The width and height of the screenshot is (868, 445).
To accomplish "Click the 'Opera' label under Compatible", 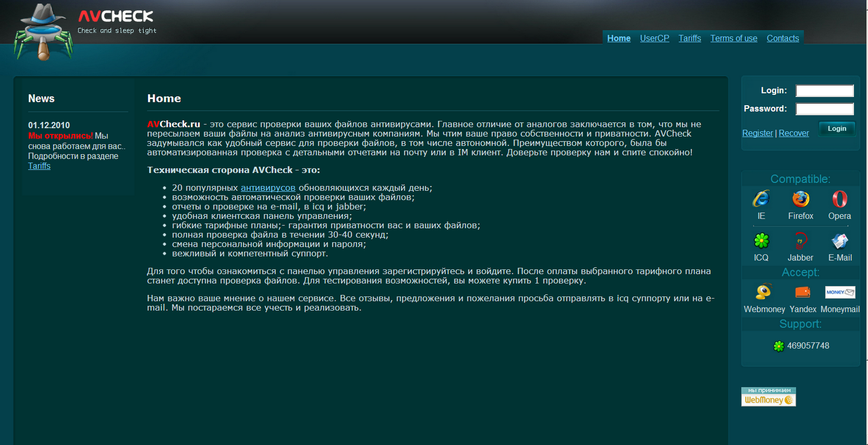I will click(x=840, y=216).
